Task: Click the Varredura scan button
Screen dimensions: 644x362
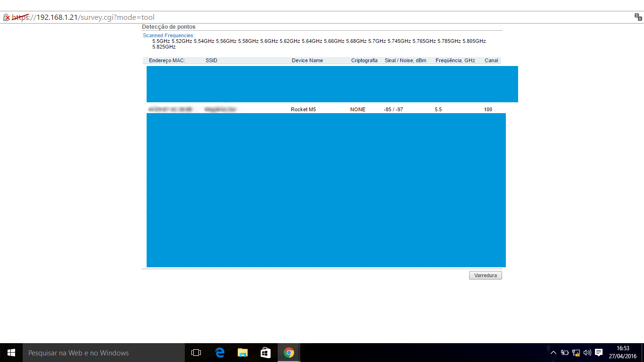Action: (x=486, y=275)
